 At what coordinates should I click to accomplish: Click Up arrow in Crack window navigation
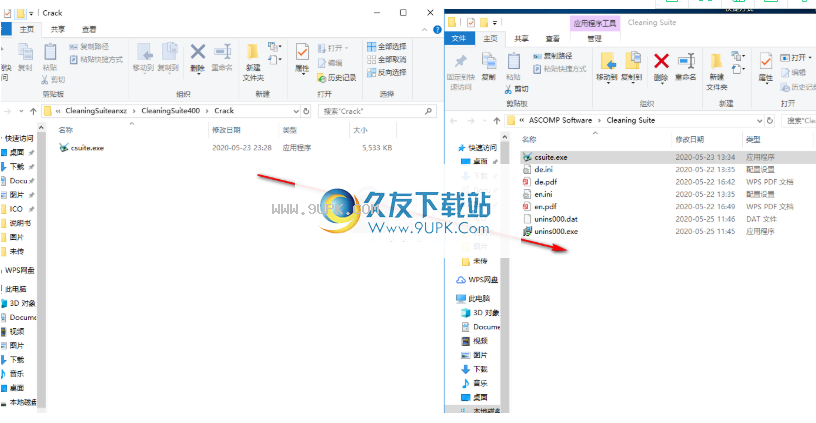point(33,111)
